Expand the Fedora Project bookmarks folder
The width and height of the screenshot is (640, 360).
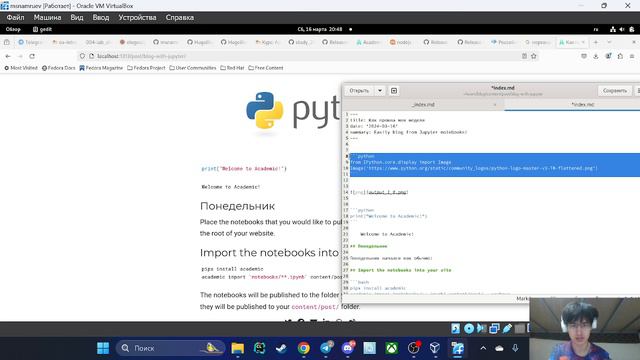pyautogui.click(x=146, y=68)
